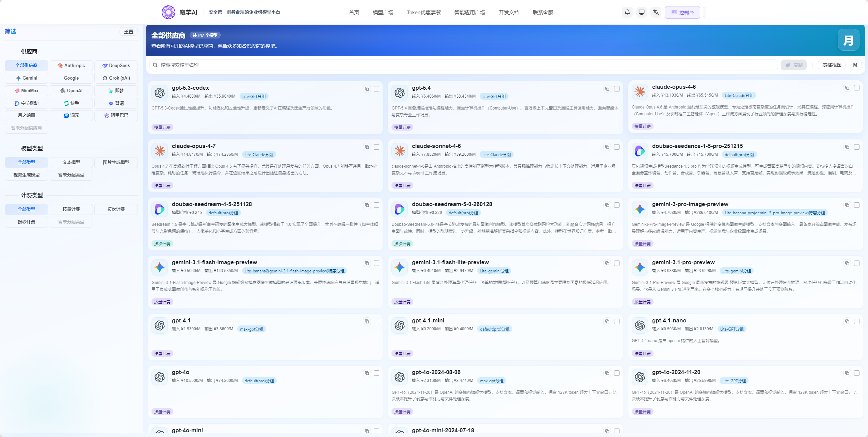The image size is (868, 437).
Task: Select 视频生成模型 model type
Action: click(x=27, y=175)
